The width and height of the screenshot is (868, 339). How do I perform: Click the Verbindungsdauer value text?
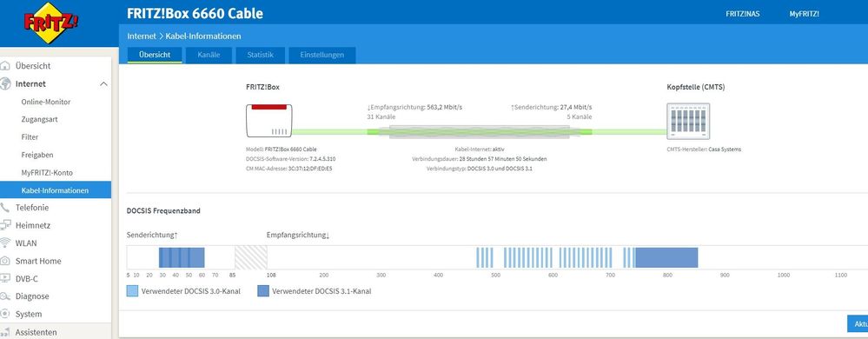[x=480, y=159]
